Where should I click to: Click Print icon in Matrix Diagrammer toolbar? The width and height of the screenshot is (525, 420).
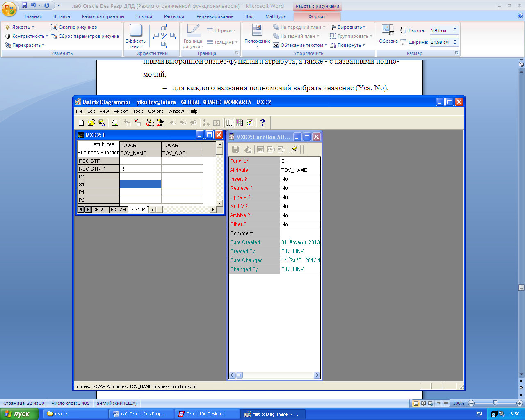coord(114,123)
